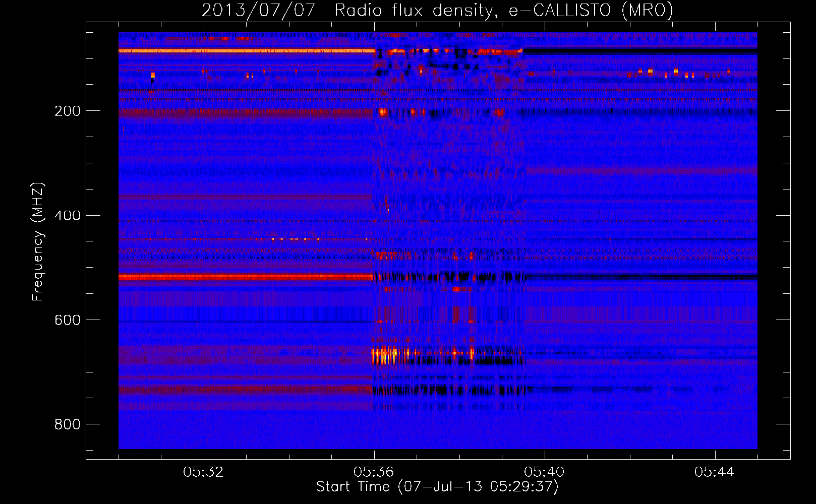
Task: Click the 05:40 time axis label
Action: click(544, 472)
